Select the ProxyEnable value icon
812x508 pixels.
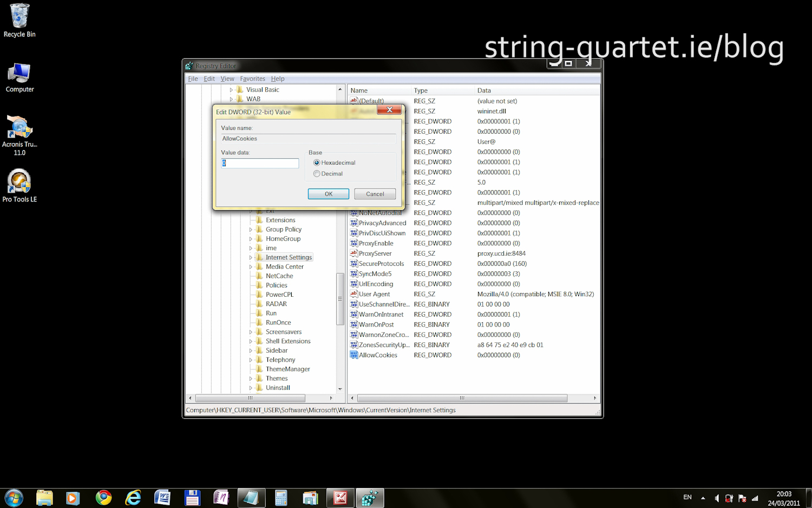pos(354,243)
